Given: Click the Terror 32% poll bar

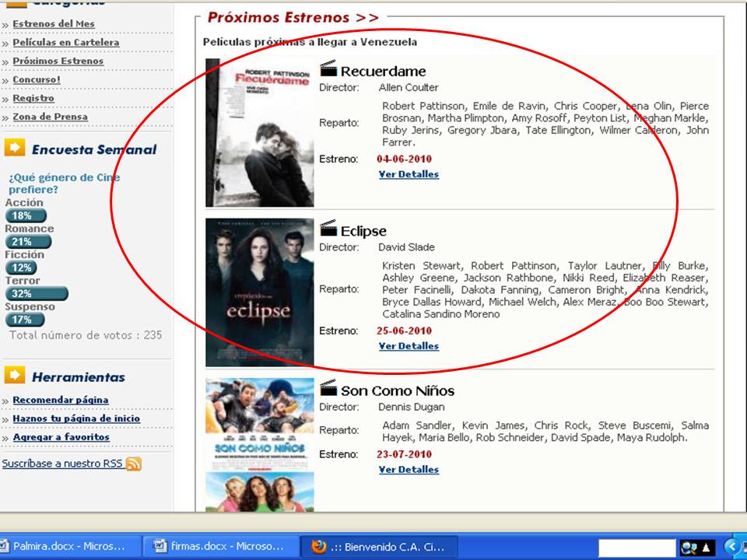Looking at the screenshot, I should coord(37,293).
